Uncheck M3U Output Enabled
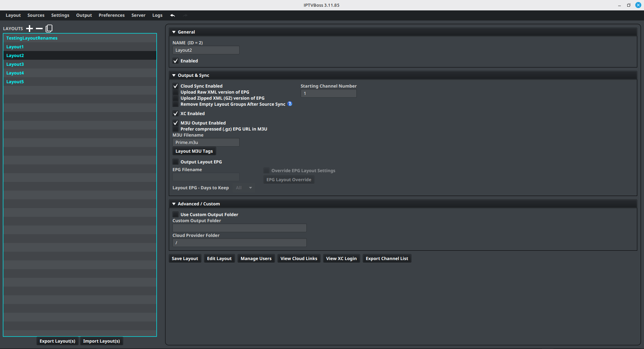This screenshot has width=644, height=349. click(x=176, y=123)
